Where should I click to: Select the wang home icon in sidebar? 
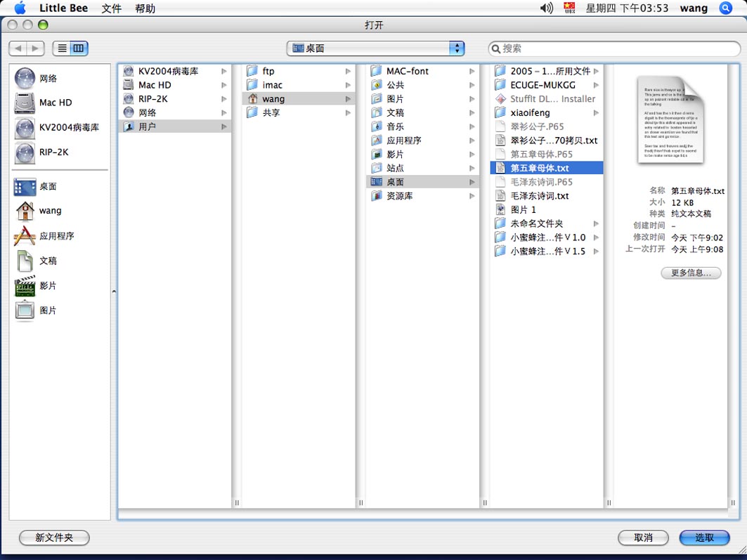[x=25, y=211]
